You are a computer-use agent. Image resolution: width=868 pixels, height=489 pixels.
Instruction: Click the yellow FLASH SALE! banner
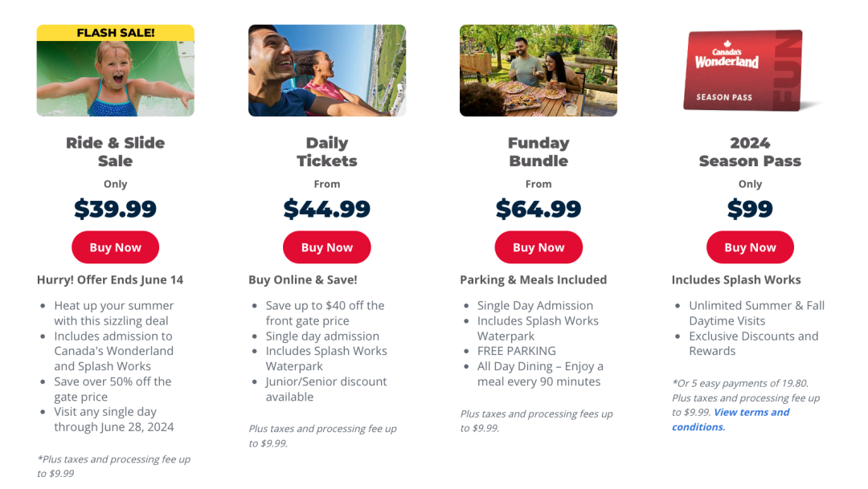click(x=115, y=33)
